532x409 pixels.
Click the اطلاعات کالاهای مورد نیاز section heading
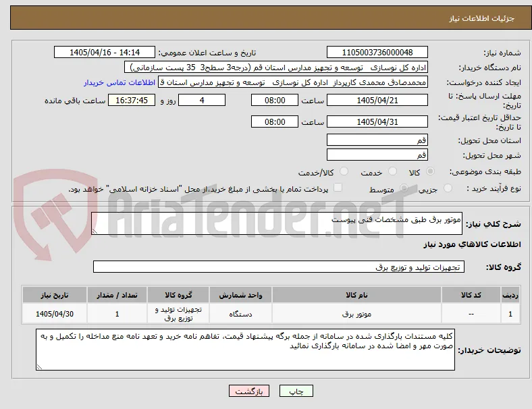click(472, 244)
